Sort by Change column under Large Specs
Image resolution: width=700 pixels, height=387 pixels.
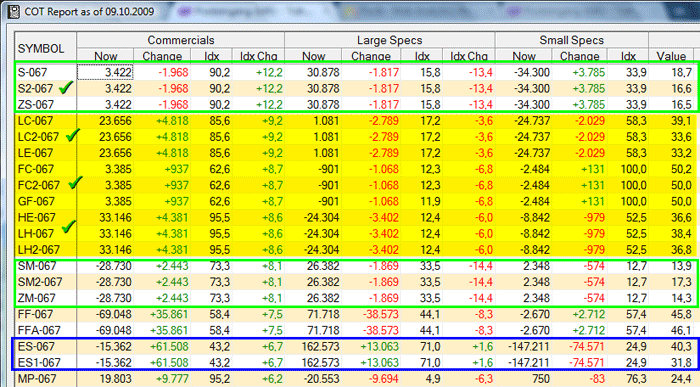[x=371, y=56]
